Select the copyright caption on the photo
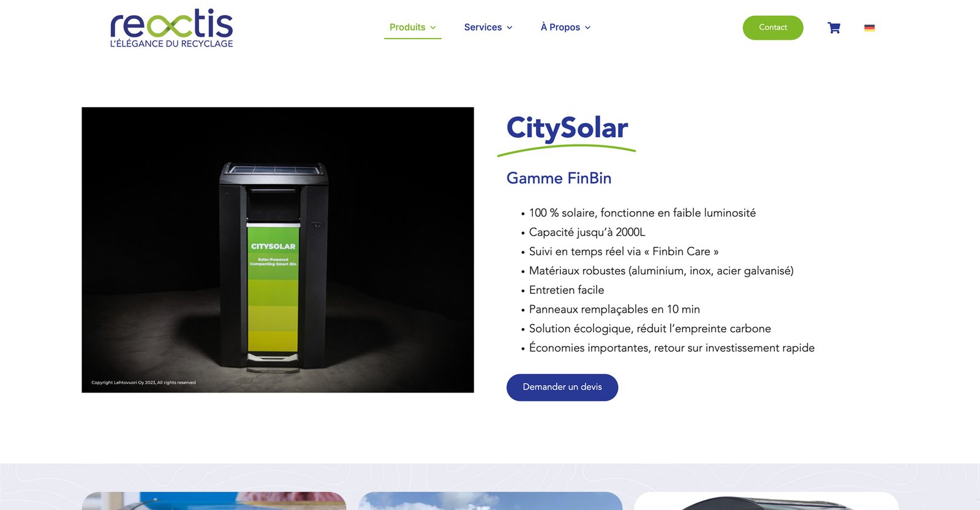The image size is (980, 510). 144,383
